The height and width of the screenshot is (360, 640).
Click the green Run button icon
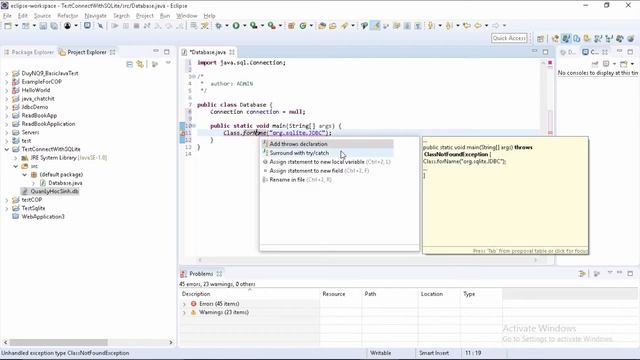pyautogui.click(x=236, y=26)
